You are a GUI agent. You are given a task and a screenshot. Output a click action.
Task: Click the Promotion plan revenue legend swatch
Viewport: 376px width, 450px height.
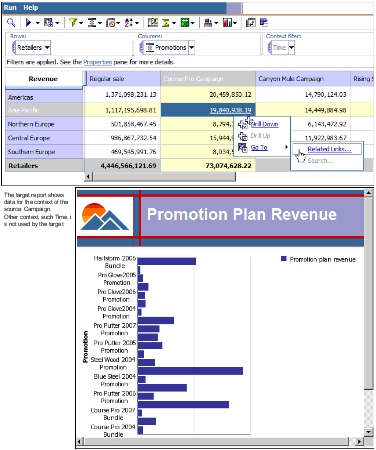284,259
